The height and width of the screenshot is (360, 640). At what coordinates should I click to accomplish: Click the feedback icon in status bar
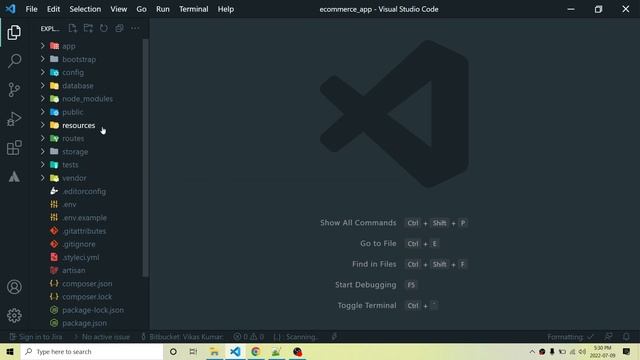tap(609, 337)
